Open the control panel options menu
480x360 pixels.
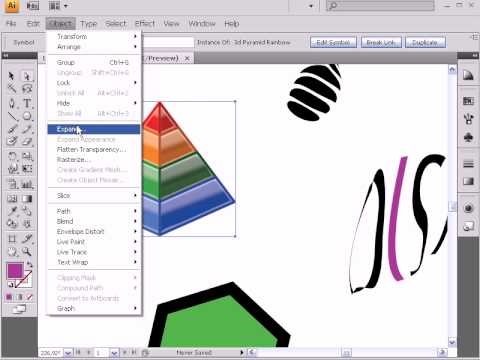coord(475,37)
